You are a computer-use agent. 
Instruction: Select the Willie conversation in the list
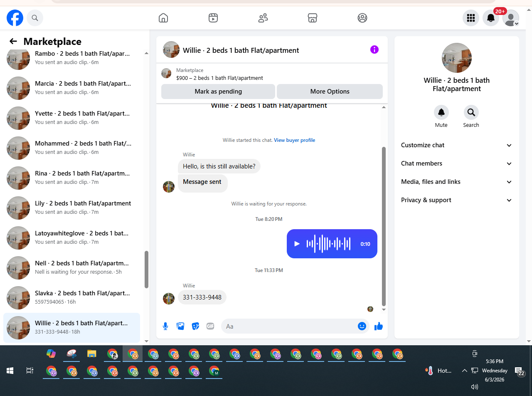tap(71, 327)
